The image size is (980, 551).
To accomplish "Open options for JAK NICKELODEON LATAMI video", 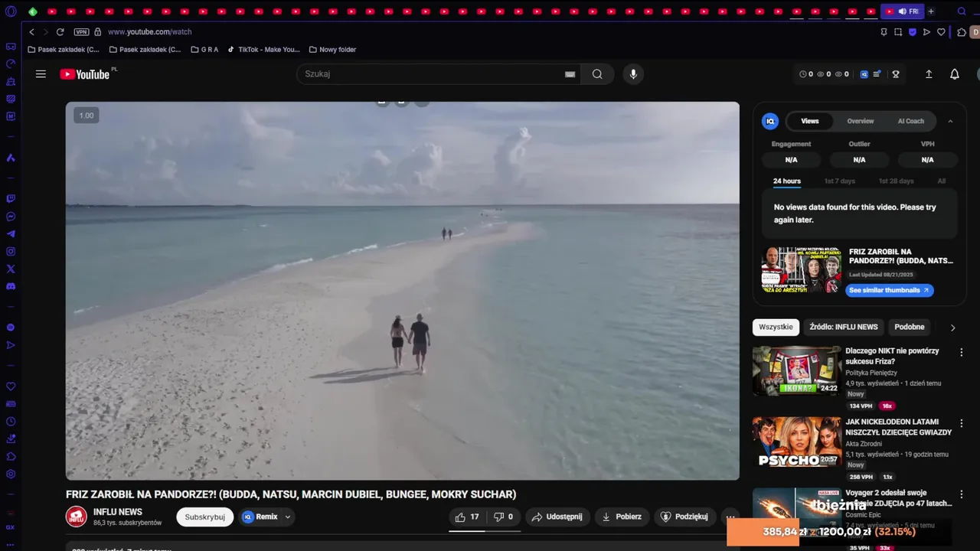I will [961, 423].
